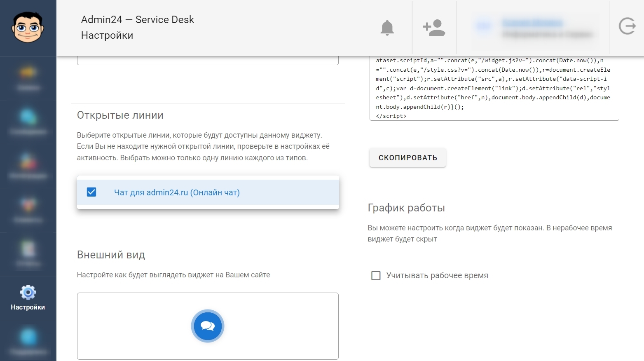Image resolution: width=644 pixels, height=361 pixels.
Task: Click the Чат для admin24.ru (Онлайн чат) label
Action: click(x=177, y=192)
